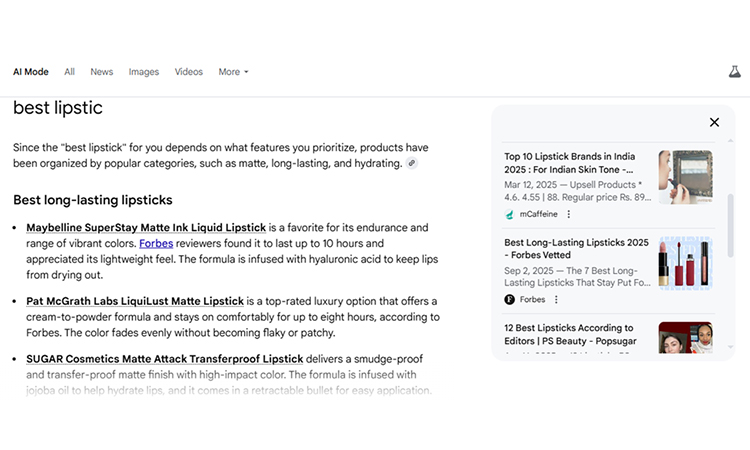Open the Videos tab
Viewport: 750px width, 450px height.
[x=189, y=72]
